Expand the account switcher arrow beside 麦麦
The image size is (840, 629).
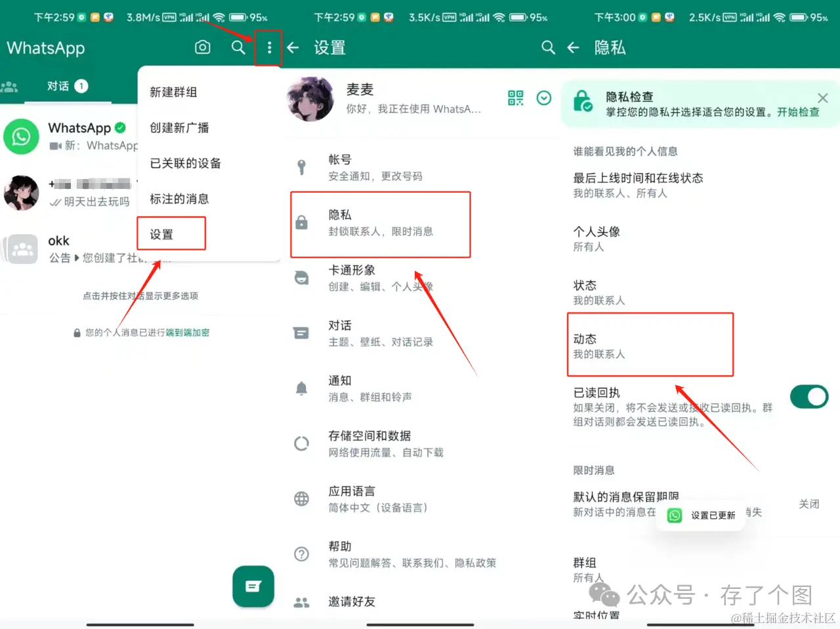click(544, 98)
